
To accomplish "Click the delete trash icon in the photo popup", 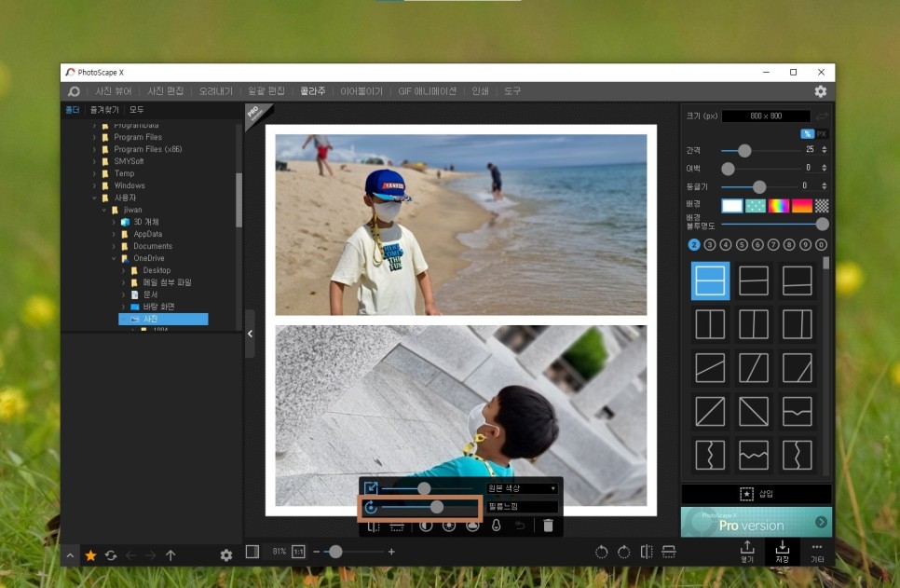I will click(x=548, y=525).
